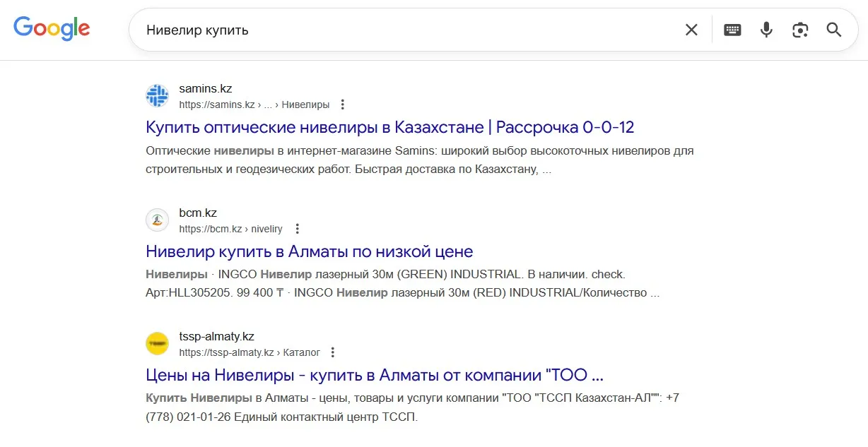Click the samins.kz site name text
868x447 pixels.
pyautogui.click(x=206, y=89)
